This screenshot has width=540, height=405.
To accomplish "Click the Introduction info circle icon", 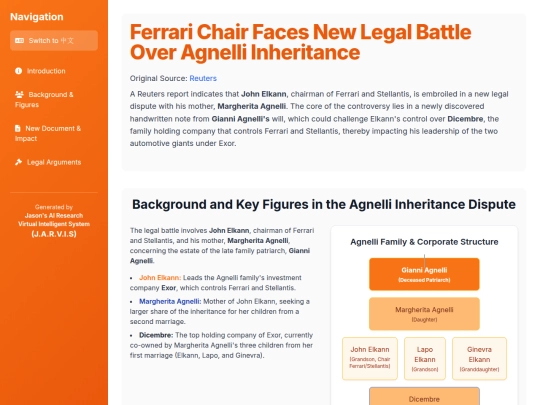I will point(19,71).
